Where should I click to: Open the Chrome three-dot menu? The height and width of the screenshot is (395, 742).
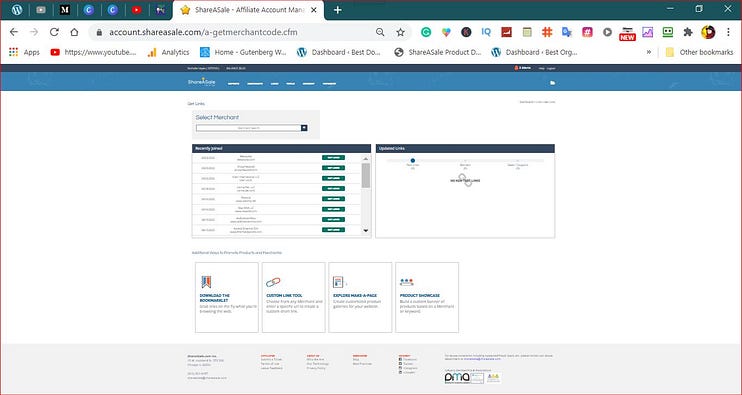coord(728,32)
